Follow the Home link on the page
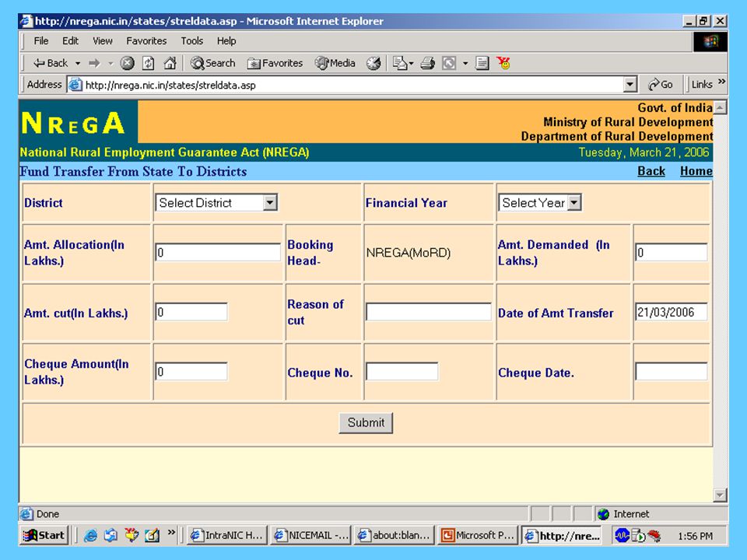Viewport: 747px width, 560px height. tap(696, 171)
